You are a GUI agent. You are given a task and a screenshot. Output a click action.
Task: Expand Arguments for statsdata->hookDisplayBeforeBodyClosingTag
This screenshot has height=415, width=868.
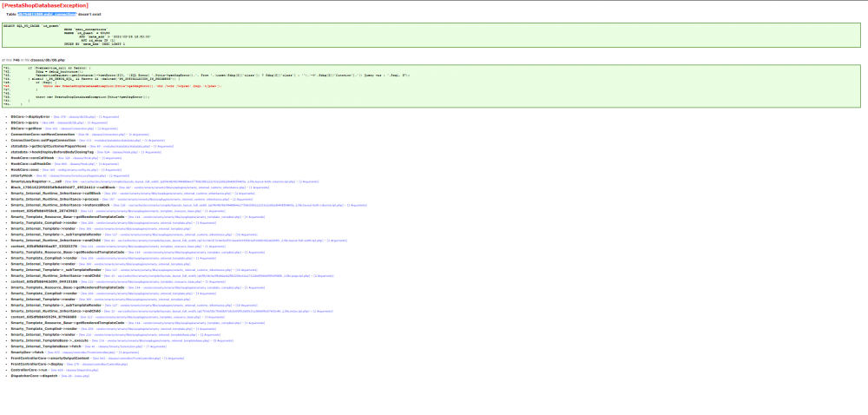click(x=151, y=152)
